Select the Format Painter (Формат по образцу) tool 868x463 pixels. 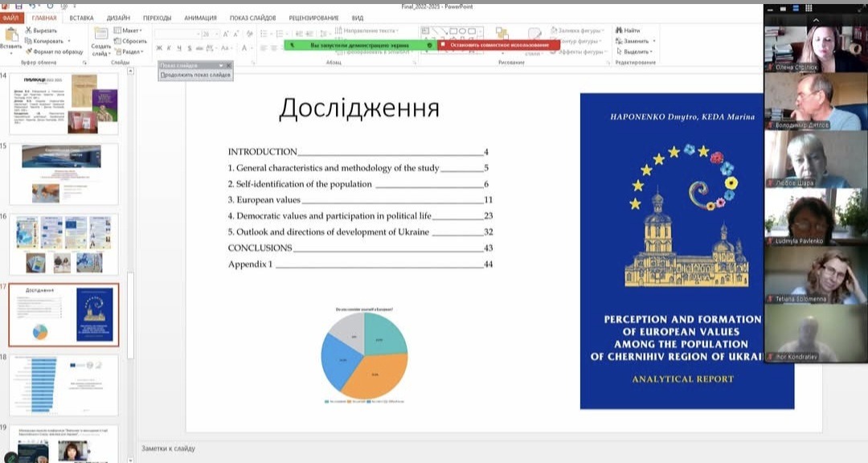pyautogui.click(x=29, y=51)
